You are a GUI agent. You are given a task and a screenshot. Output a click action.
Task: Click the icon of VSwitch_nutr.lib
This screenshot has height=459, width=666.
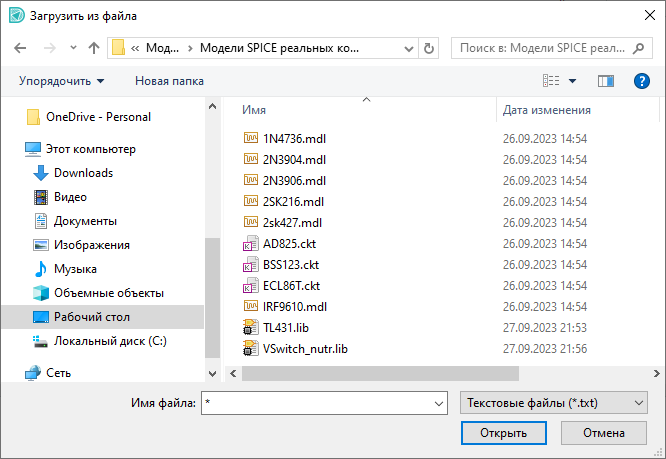(251, 348)
